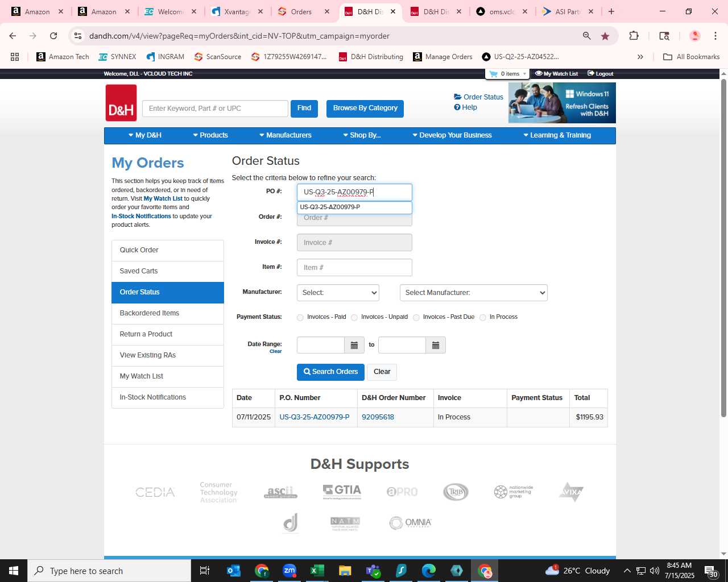Expand the Products menu
The height and width of the screenshot is (582, 728).
pyautogui.click(x=210, y=135)
